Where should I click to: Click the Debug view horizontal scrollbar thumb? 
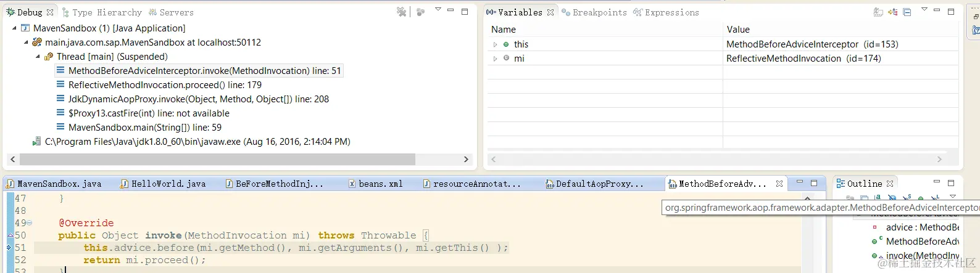pyautogui.click(x=217, y=159)
